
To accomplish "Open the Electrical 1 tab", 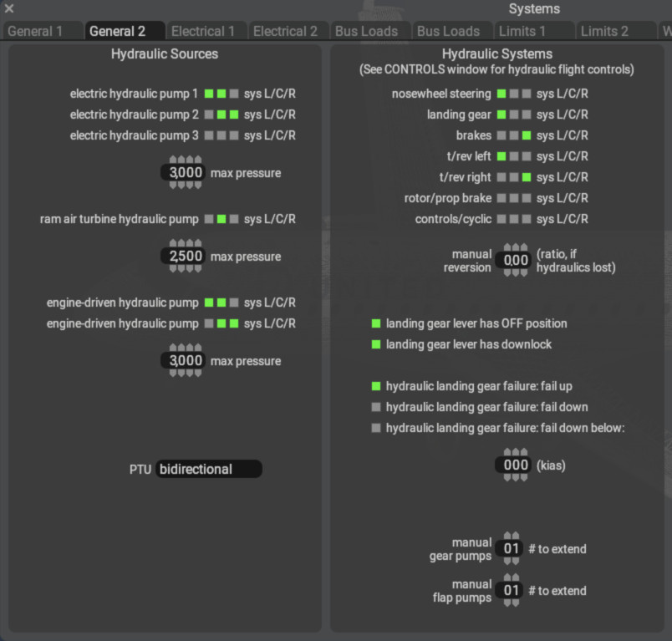I will click(203, 31).
